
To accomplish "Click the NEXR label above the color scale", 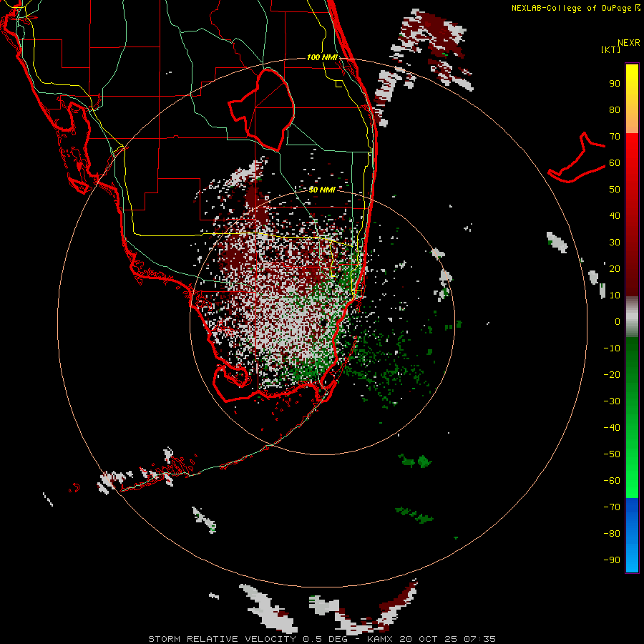I will pos(628,43).
